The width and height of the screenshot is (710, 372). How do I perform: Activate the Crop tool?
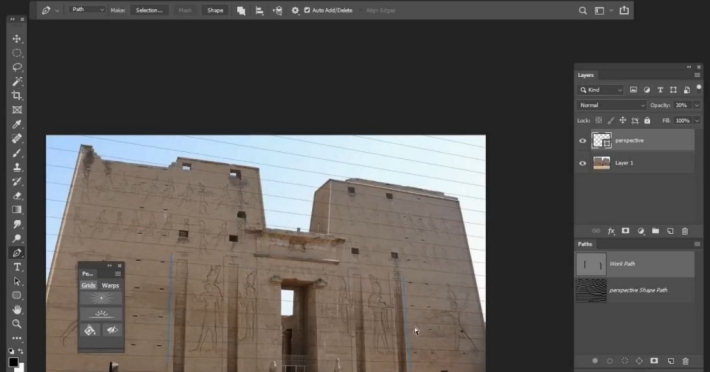[x=17, y=95]
